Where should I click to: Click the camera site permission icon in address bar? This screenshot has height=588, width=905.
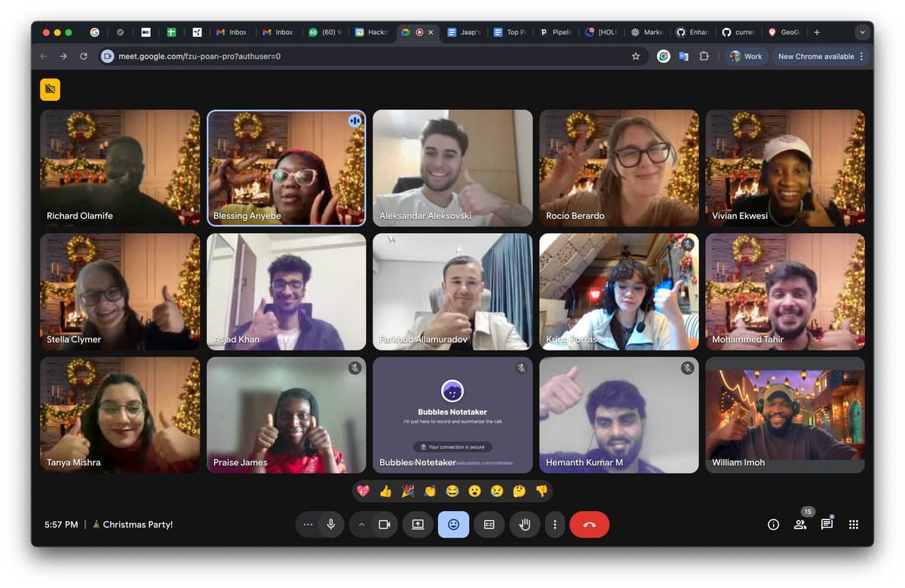(x=108, y=56)
